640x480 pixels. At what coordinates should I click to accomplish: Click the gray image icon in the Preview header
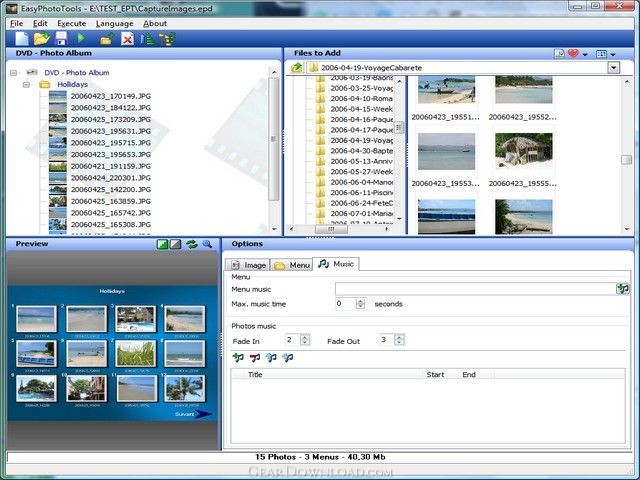point(176,244)
